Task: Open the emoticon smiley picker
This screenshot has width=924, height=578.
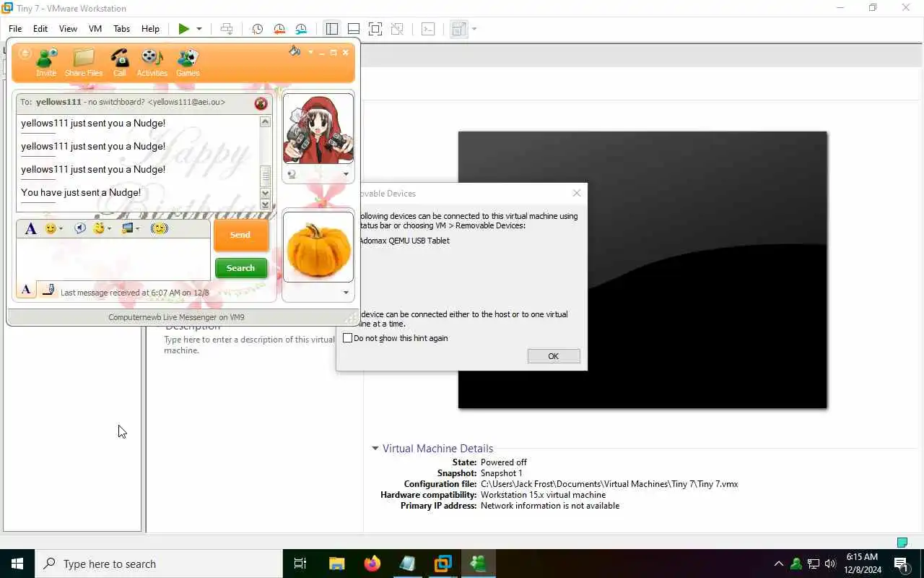Action: click(x=53, y=228)
